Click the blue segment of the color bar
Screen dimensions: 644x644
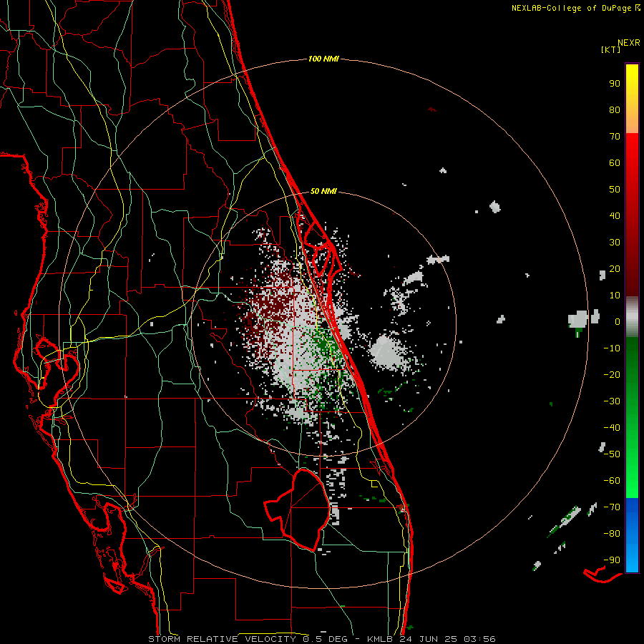pyautogui.click(x=632, y=535)
